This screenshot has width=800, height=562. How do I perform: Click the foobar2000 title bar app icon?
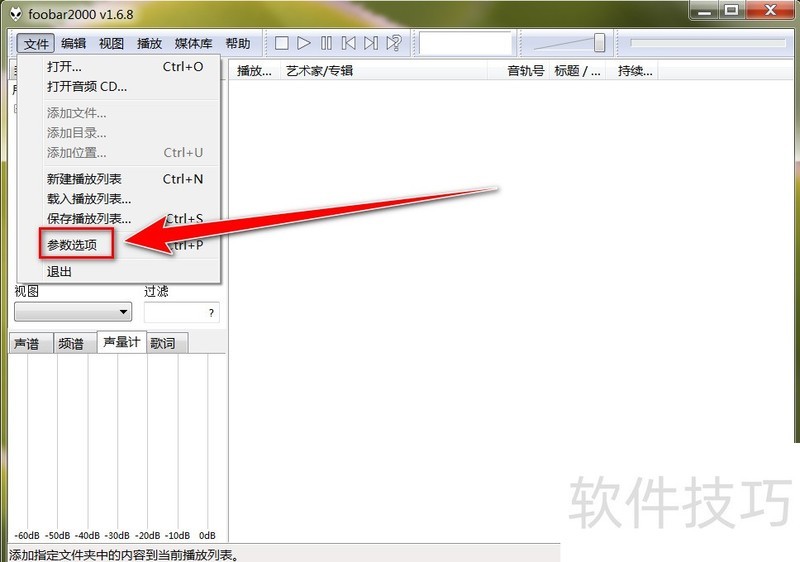coord(17,14)
